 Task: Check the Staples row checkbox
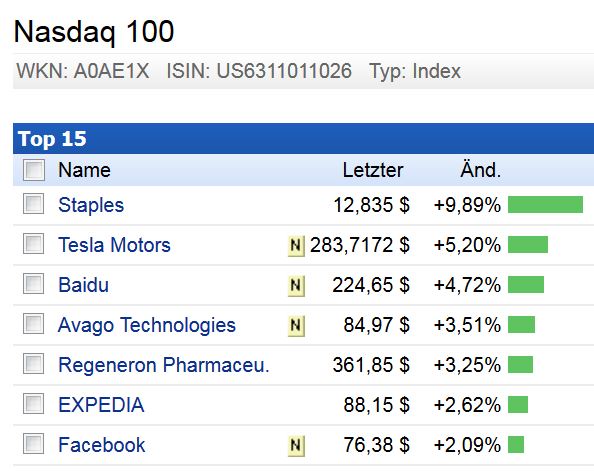tap(33, 203)
